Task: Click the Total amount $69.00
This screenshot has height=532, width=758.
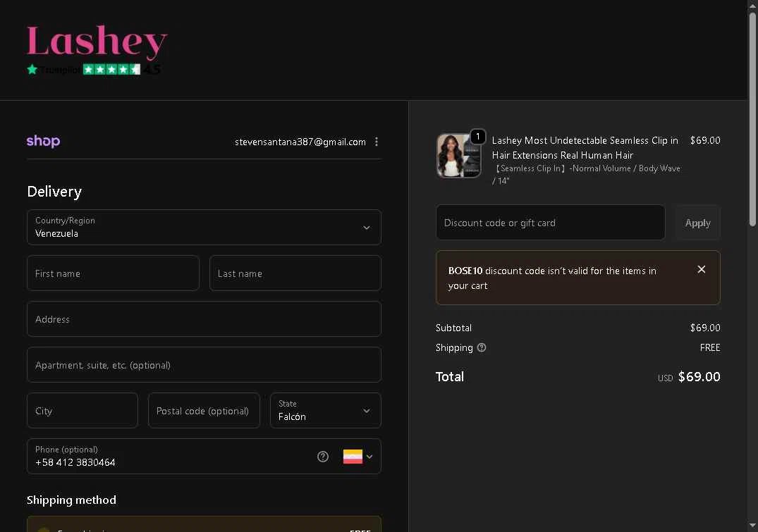Action: 699,377
